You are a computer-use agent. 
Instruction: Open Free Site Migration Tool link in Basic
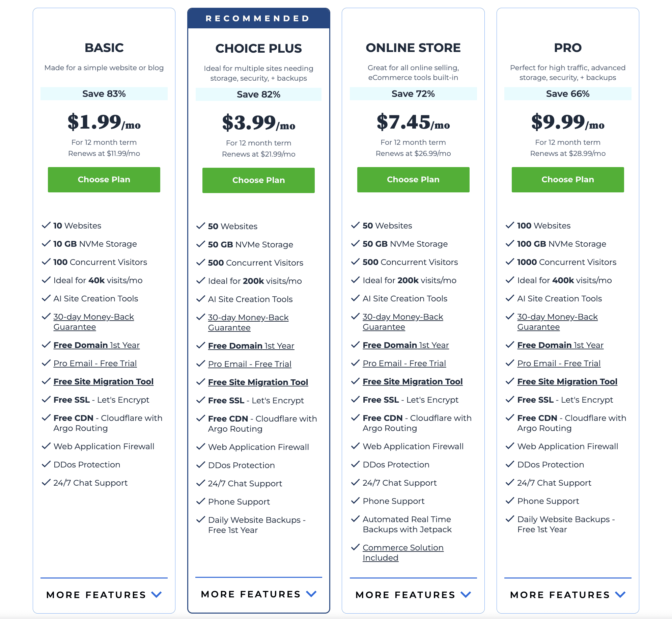[x=103, y=381]
